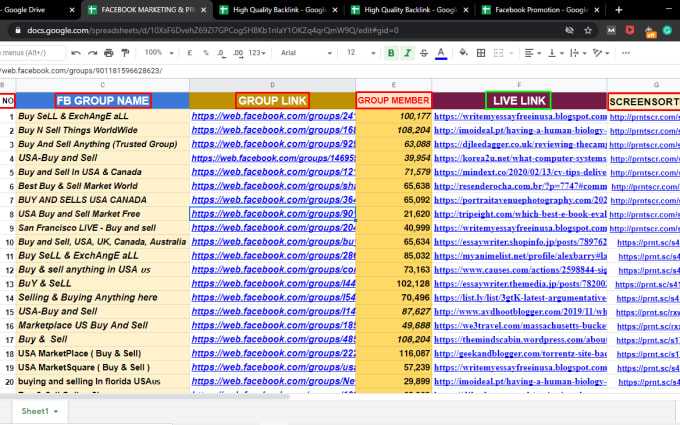
Task: Toggle strikethrough formatting
Action: pos(424,53)
